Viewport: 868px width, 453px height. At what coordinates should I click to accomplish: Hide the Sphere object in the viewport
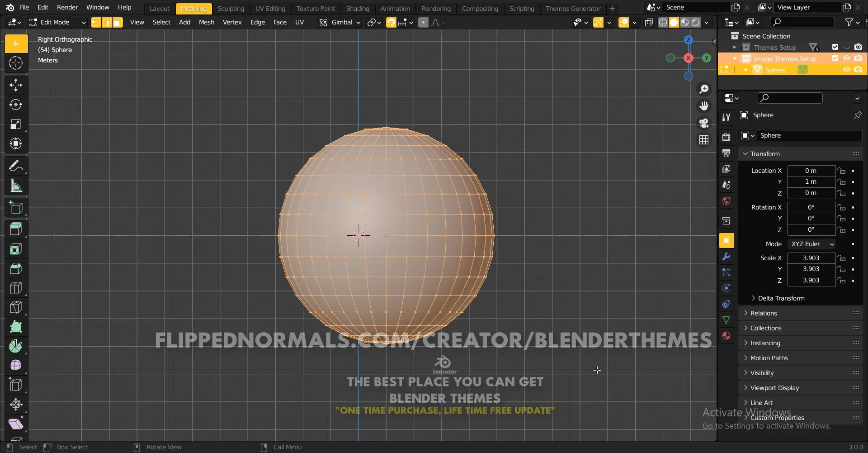(846, 70)
